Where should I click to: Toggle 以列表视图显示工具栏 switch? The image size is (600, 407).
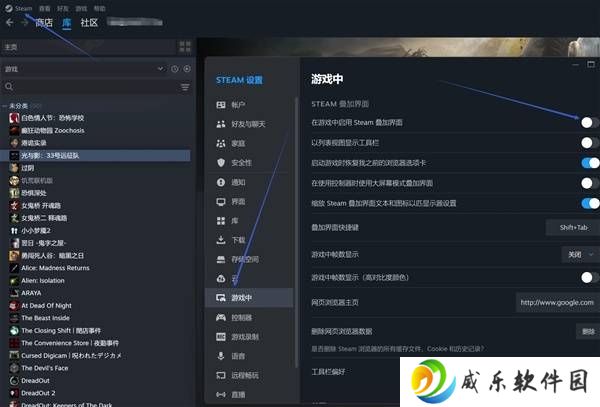coord(589,143)
